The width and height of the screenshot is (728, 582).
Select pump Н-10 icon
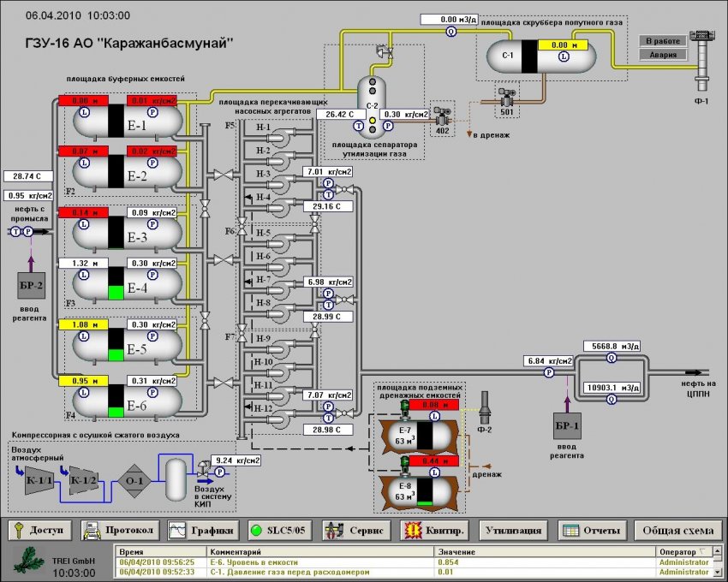tap(278, 371)
